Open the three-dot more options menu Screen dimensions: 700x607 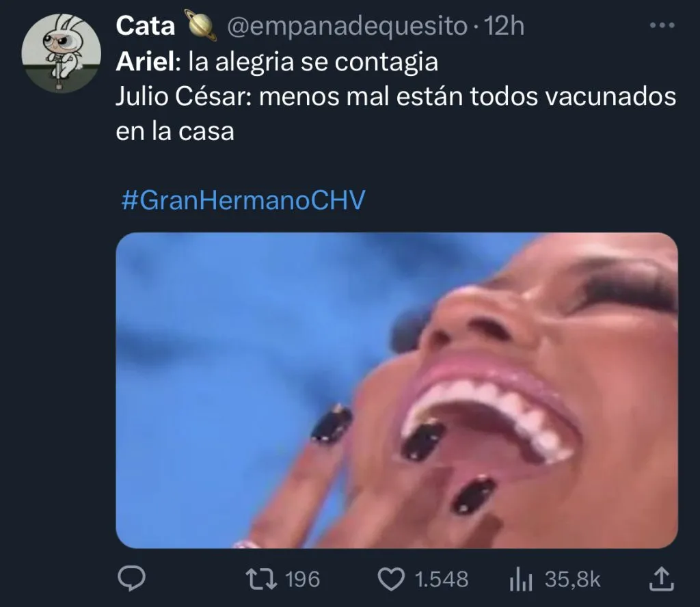662,25
